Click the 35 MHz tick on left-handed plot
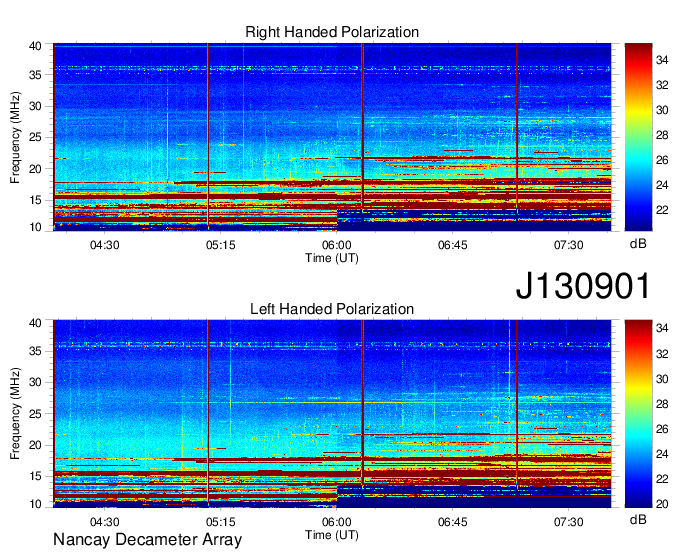 point(36,351)
